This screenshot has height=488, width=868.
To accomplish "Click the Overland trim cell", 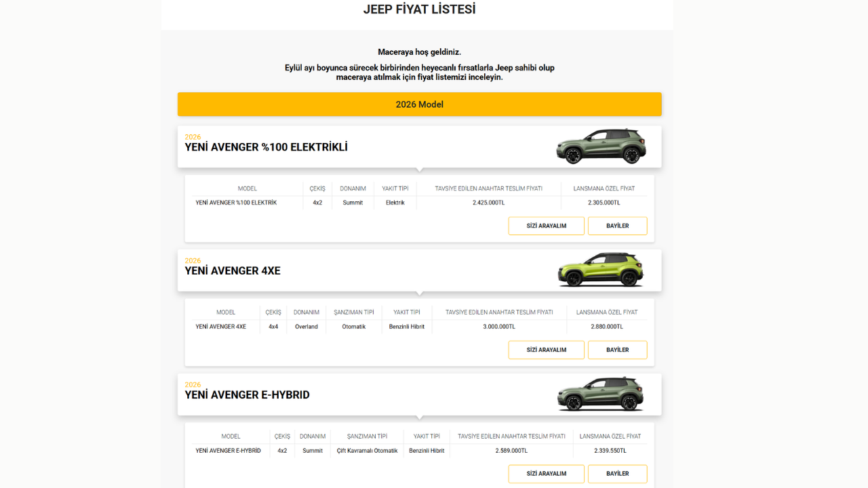I will tap(307, 327).
